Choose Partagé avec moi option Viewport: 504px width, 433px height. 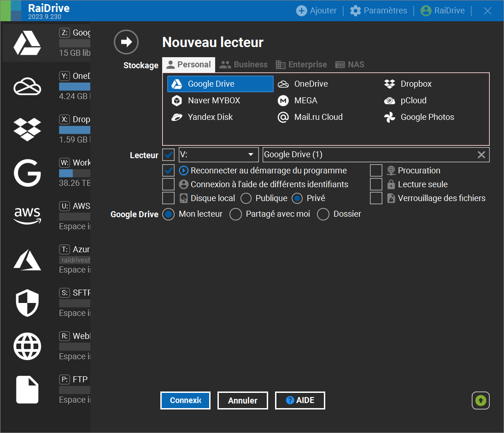tap(235, 214)
